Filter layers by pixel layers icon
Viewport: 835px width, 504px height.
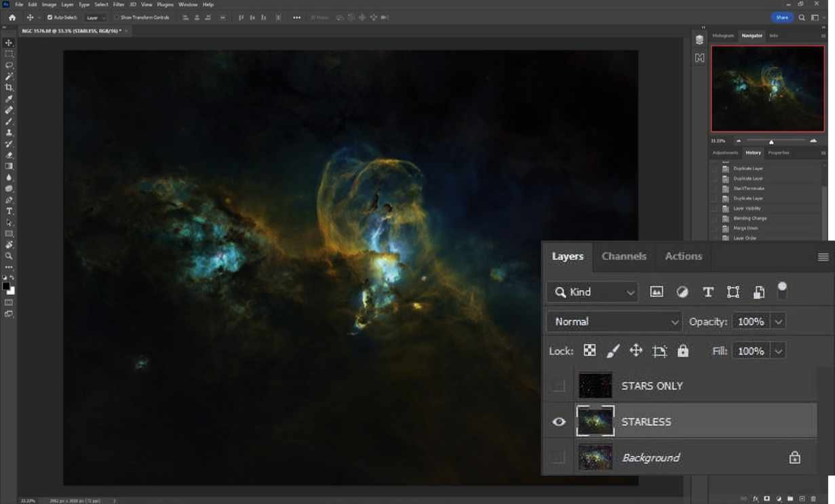click(x=656, y=292)
